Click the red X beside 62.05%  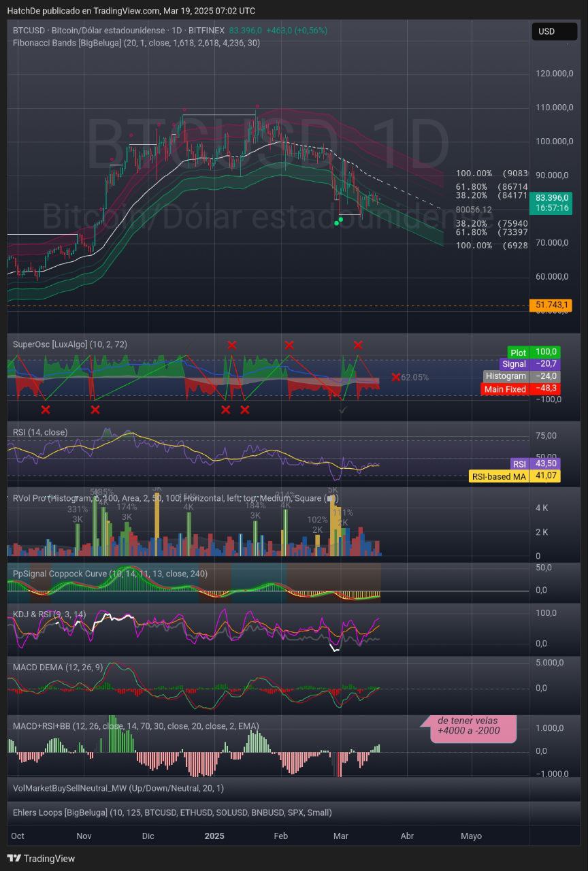pyautogui.click(x=395, y=377)
